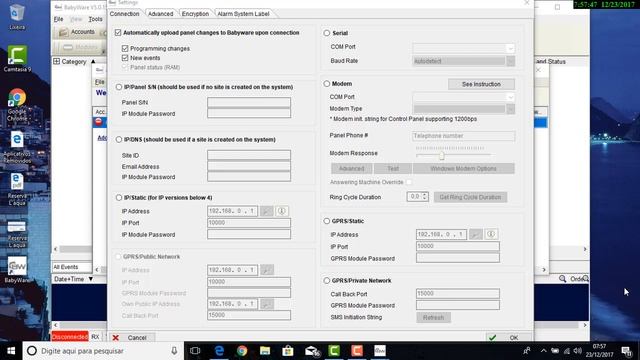
Task: Open the orange Camtasia recorder taskbar icon
Action: (x=357, y=351)
